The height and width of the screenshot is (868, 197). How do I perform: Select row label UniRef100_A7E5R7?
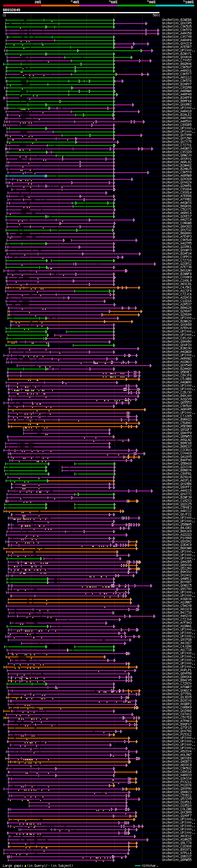coord(177,47)
